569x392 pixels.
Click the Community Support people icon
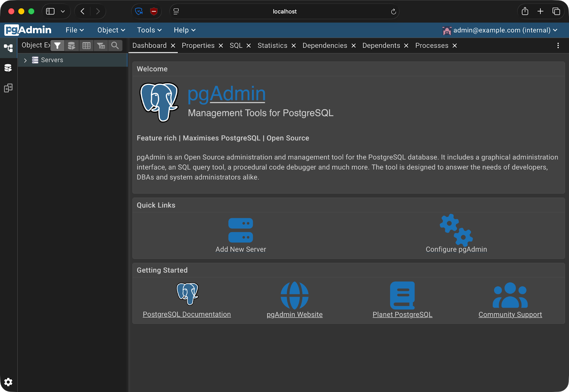click(x=510, y=295)
